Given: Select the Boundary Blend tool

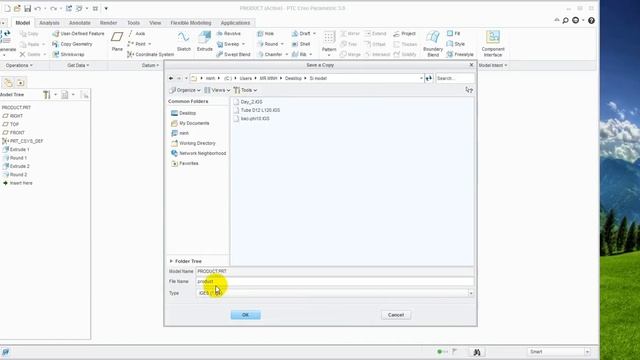Looking at the screenshot, I should coord(433,43).
